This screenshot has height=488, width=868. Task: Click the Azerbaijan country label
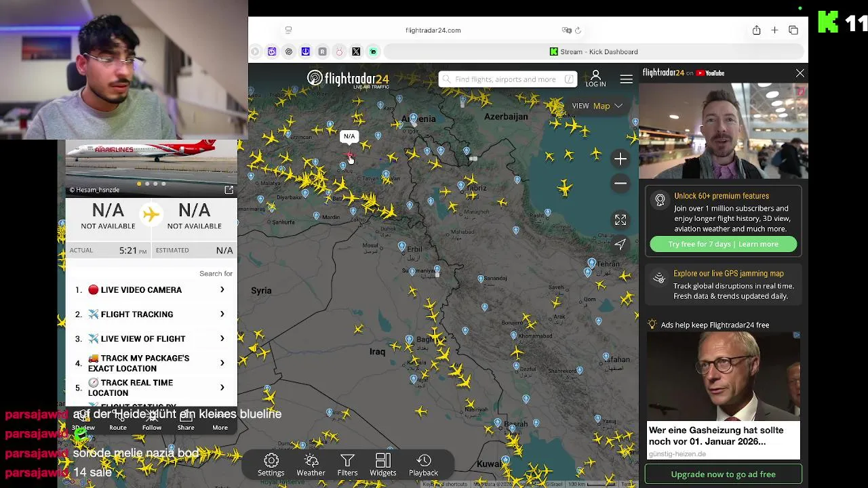click(506, 117)
